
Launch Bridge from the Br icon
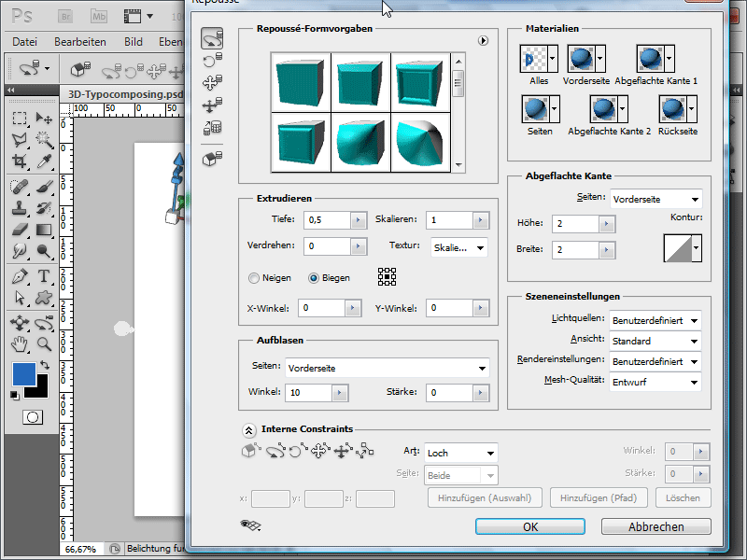tap(65, 17)
